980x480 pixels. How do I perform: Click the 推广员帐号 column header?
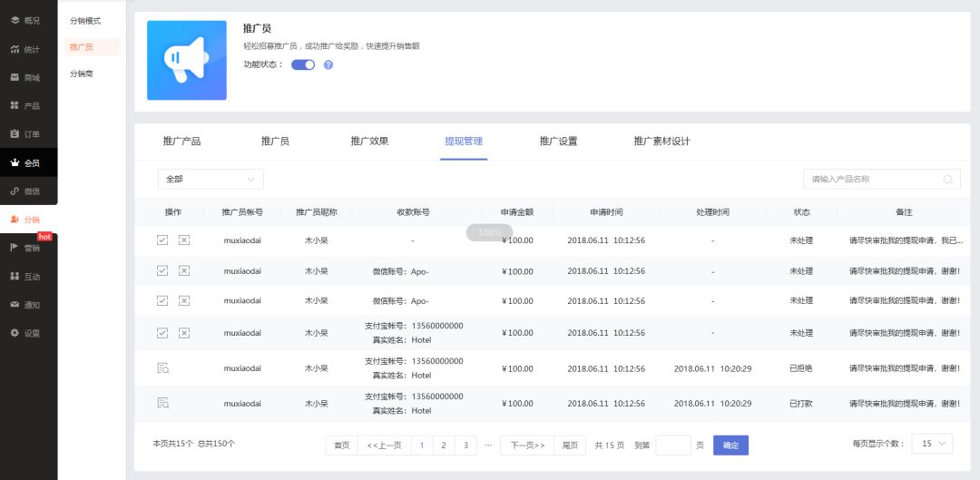pos(242,212)
